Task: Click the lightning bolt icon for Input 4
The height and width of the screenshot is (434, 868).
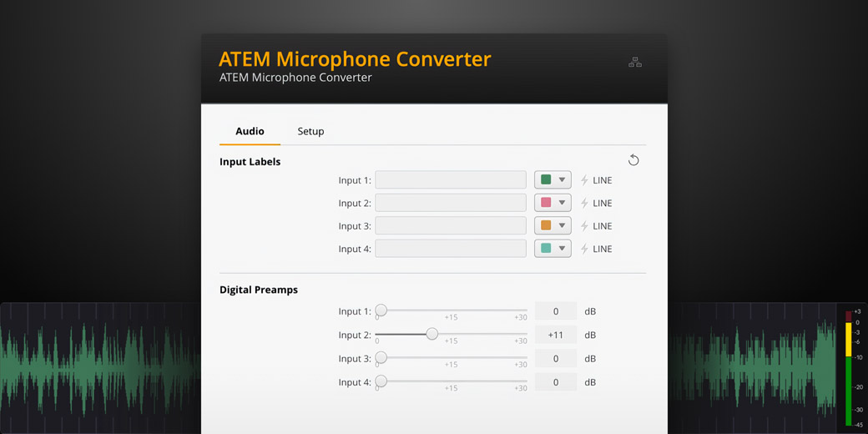Action: pyautogui.click(x=584, y=249)
